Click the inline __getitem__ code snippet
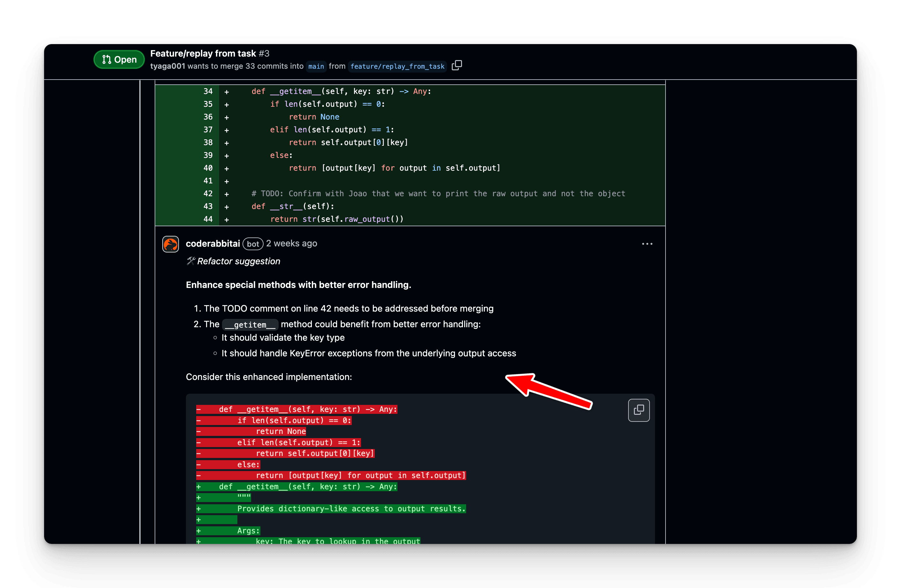Image resolution: width=901 pixels, height=588 pixels. pyautogui.click(x=250, y=324)
